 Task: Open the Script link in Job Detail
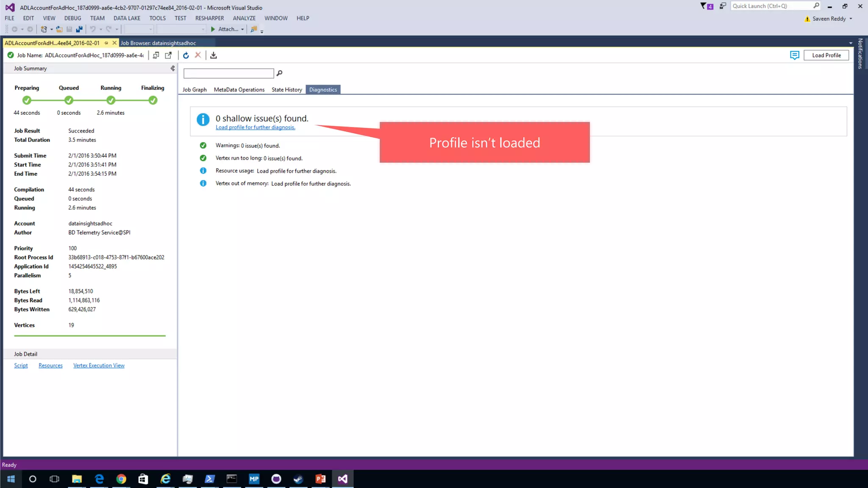tap(21, 366)
